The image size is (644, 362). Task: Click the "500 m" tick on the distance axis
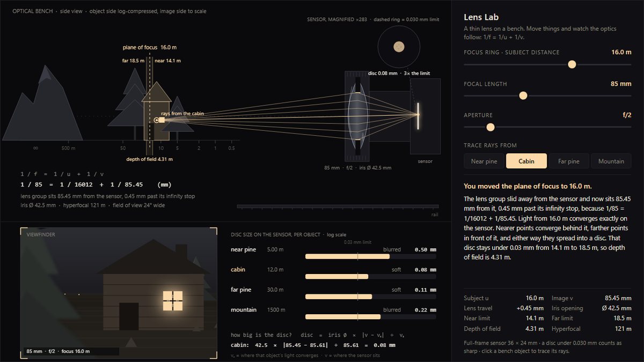(x=68, y=148)
